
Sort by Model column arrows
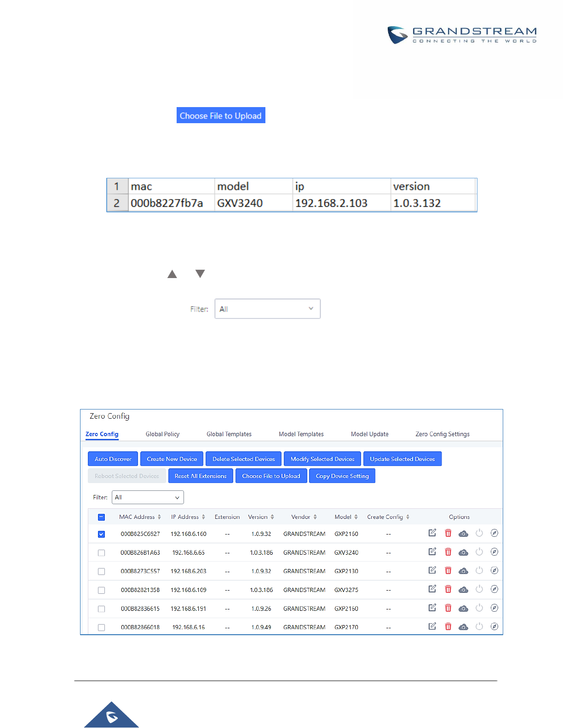pyautogui.click(x=356, y=517)
